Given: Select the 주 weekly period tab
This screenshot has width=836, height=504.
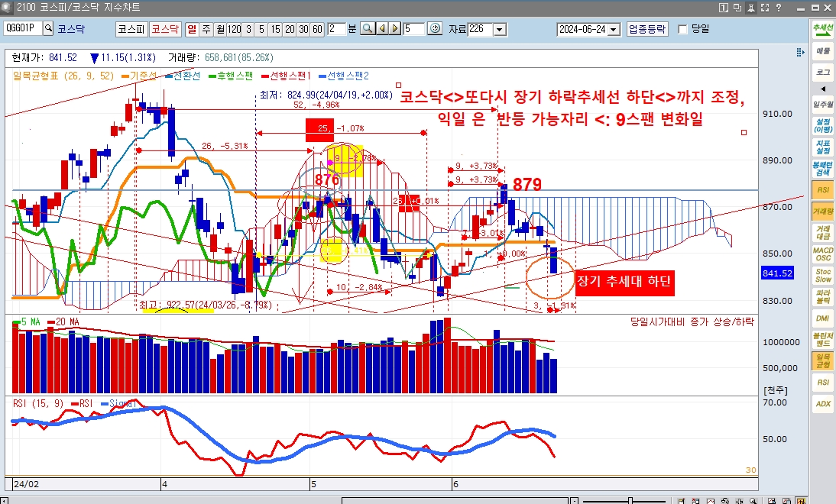Looking at the screenshot, I should pos(206,29).
